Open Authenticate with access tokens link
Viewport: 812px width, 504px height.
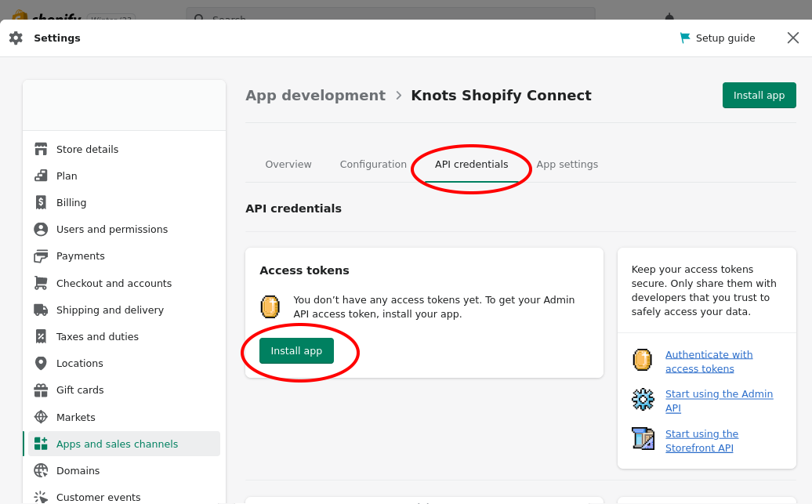[709, 361]
